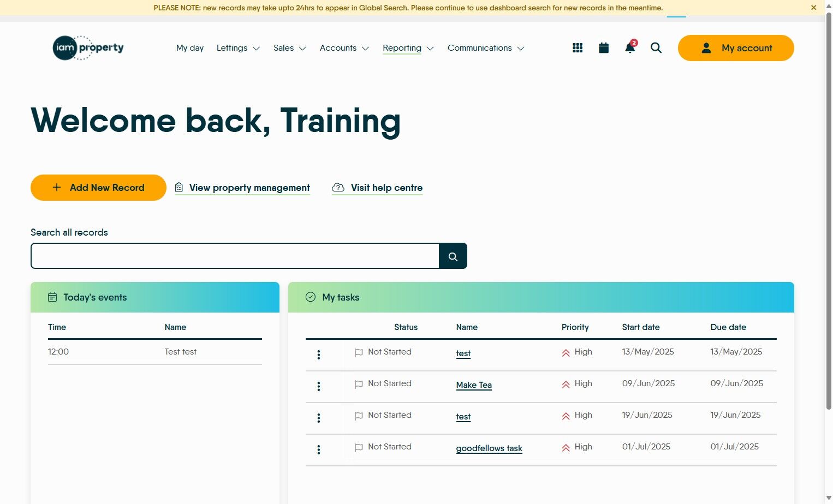Click the Today's events calendar icon
The height and width of the screenshot is (504, 833).
click(x=52, y=297)
